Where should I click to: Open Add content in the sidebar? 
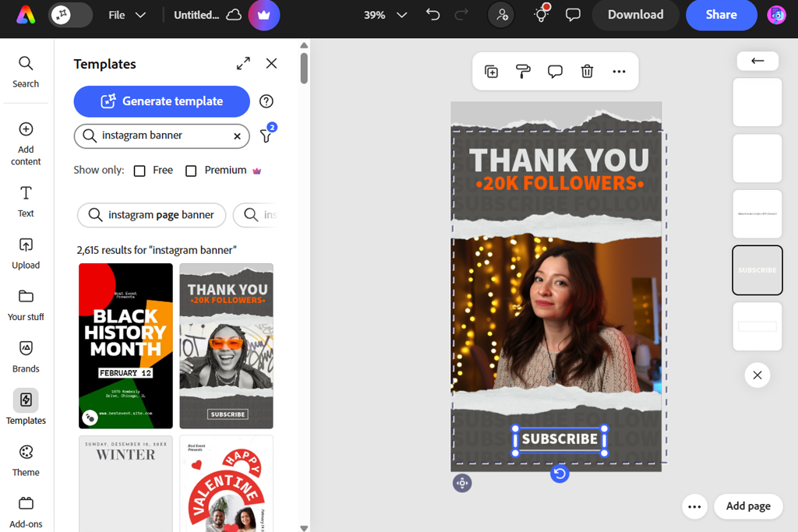[26, 144]
